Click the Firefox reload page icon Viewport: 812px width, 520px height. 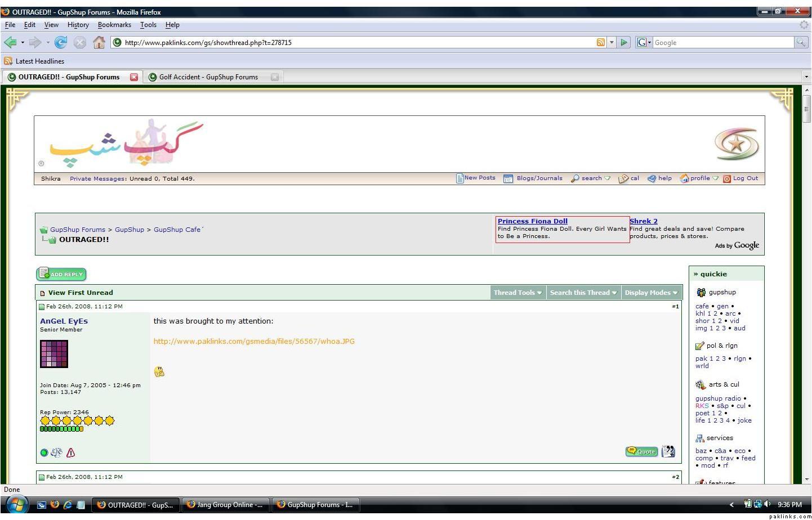coord(61,42)
